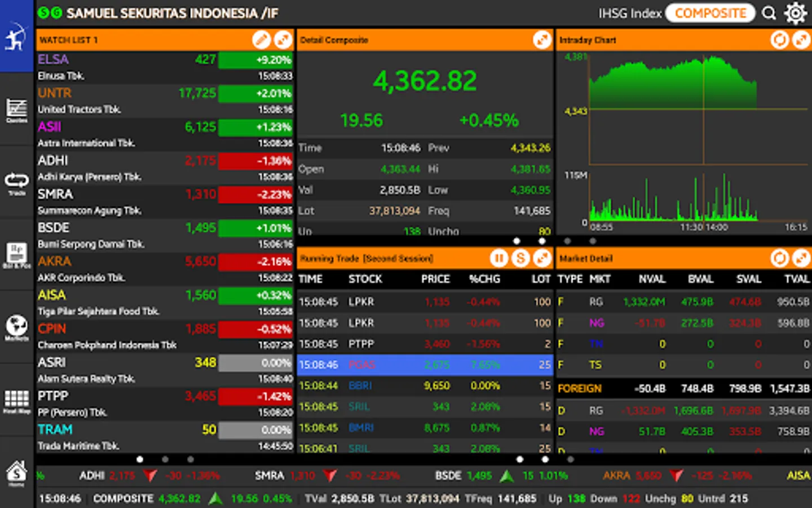Click the +9.20% change badge for ELSA
Screen dimensions: 812x508
pos(255,60)
